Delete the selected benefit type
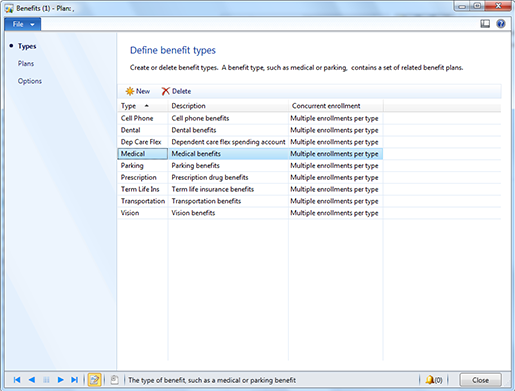515x391 pixels. click(x=176, y=91)
